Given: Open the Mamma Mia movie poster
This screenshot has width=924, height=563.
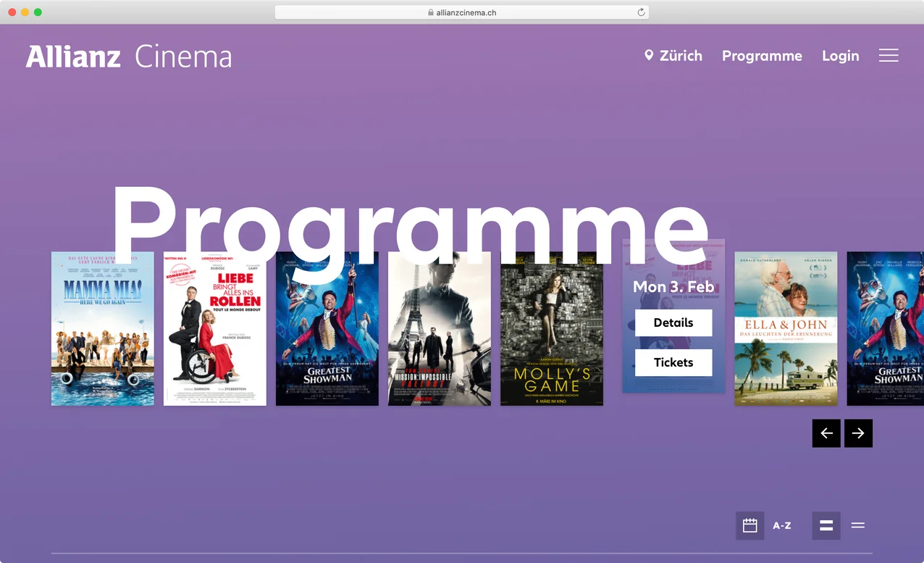Looking at the screenshot, I should click(102, 328).
